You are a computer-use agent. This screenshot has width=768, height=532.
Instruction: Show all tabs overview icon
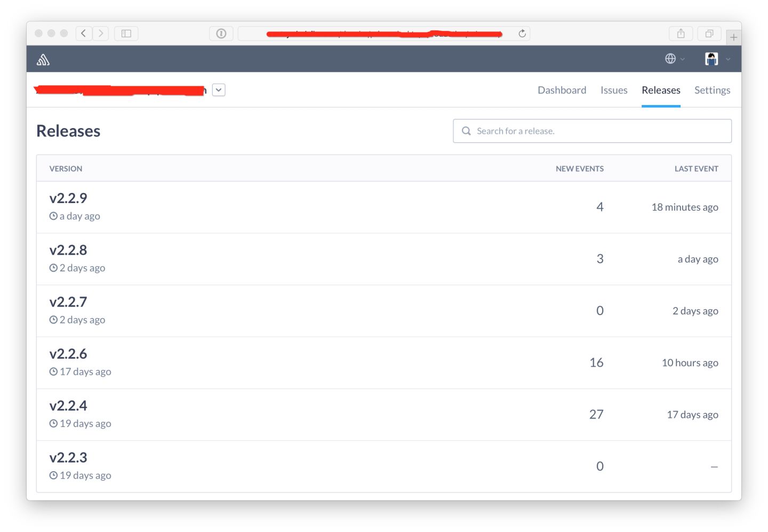(709, 34)
